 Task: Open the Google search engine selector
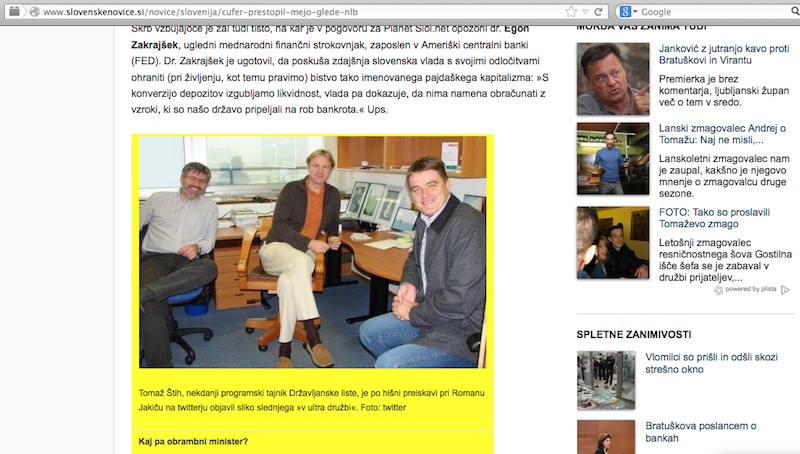coord(628,12)
